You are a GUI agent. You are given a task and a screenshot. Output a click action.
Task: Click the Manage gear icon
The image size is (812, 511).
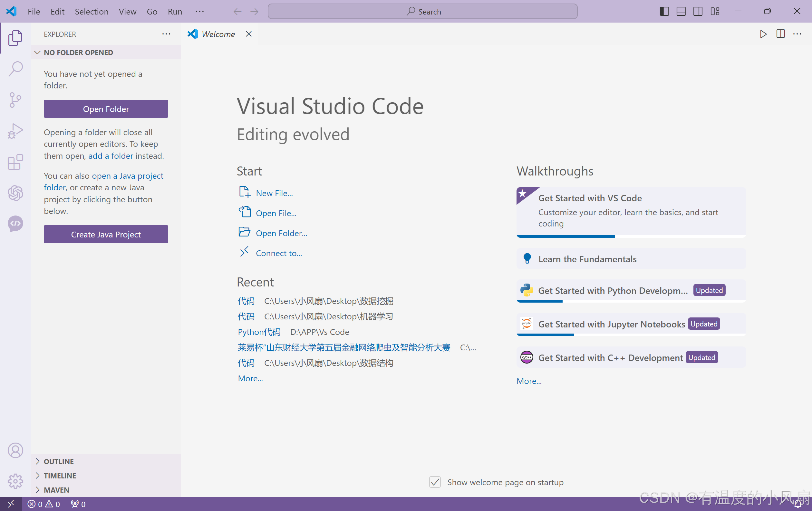[x=15, y=481]
